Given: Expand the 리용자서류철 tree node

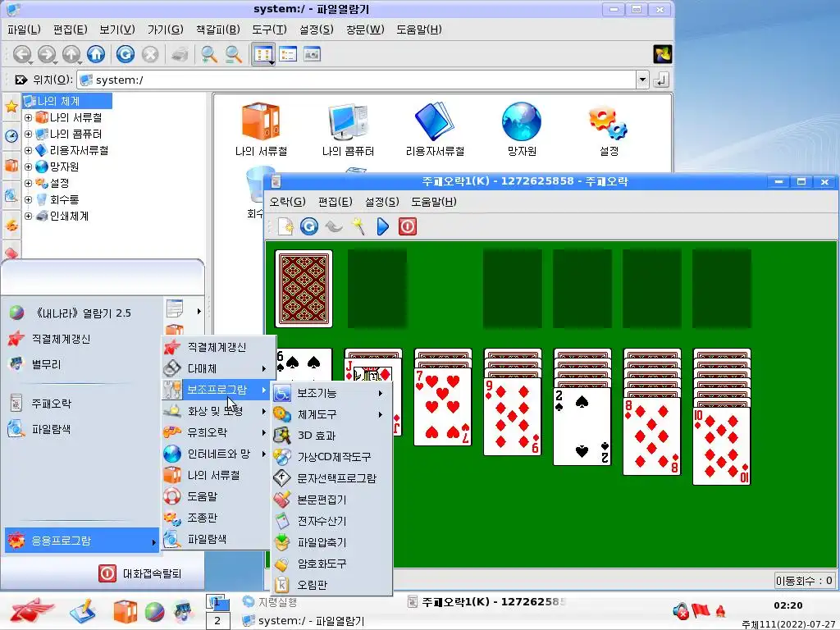Looking at the screenshot, I should point(29,151).
